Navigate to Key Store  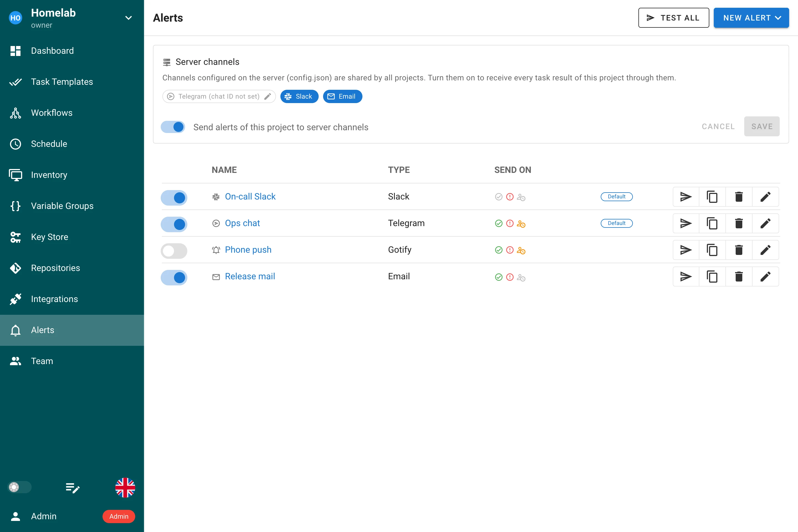72,237
